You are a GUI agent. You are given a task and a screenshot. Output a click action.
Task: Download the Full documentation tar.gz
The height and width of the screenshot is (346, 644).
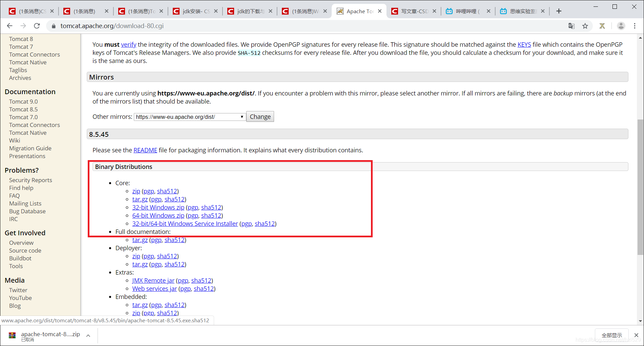[140, 240]
